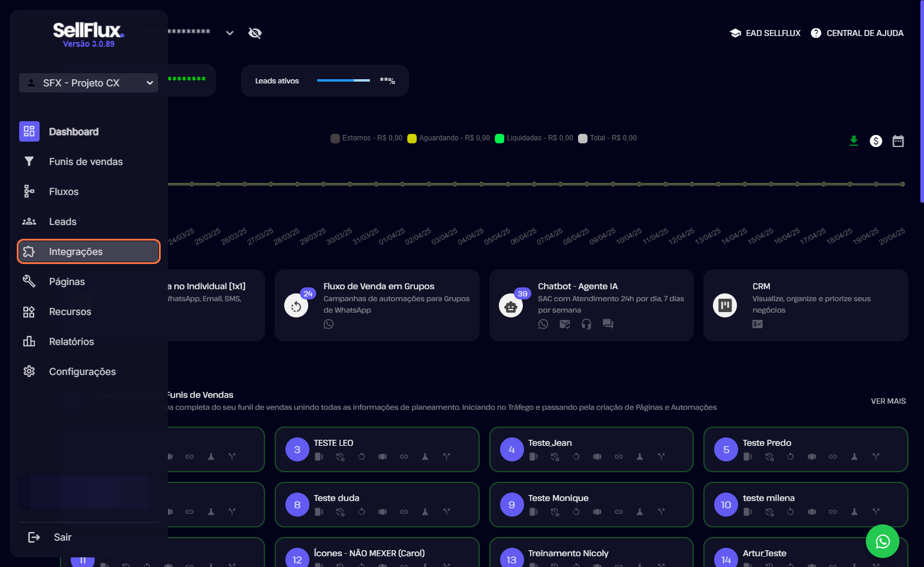Viewport: 924px width, 567px height.
Task: Open the Artur_Teste funnel
Action: click(806, 553)
